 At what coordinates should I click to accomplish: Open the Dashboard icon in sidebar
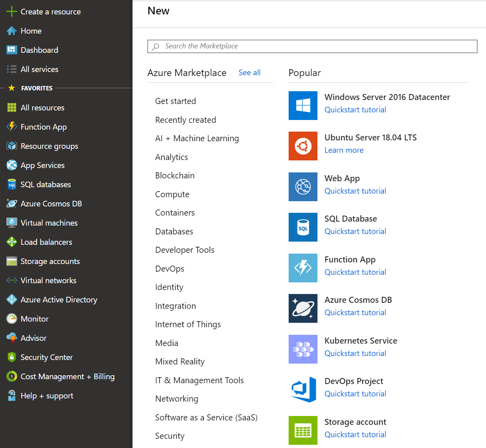12,50
